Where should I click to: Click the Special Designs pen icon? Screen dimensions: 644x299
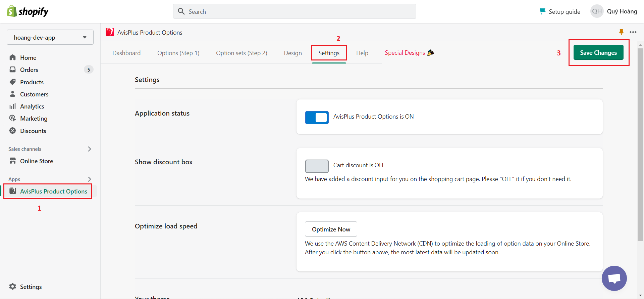point(431,53)
